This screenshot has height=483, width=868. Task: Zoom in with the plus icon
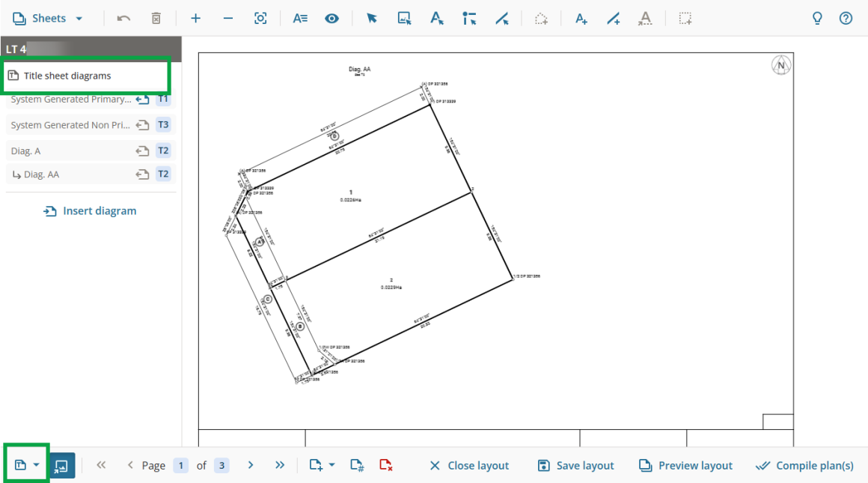(x=195, y=18)
